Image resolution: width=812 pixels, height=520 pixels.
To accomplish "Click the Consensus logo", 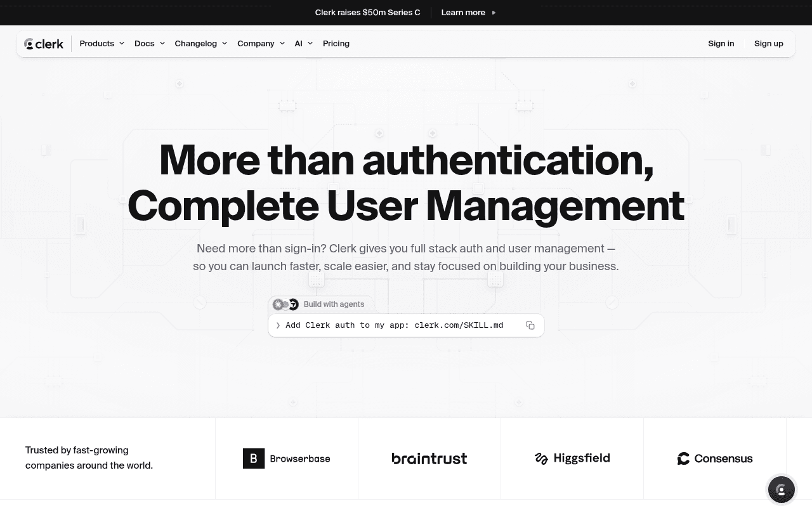I will point(715,458).
